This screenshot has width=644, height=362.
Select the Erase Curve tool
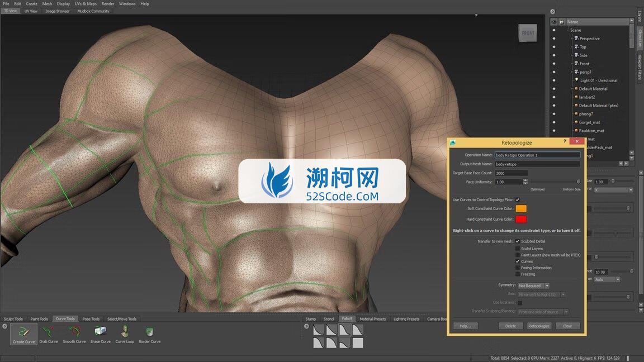101,334
